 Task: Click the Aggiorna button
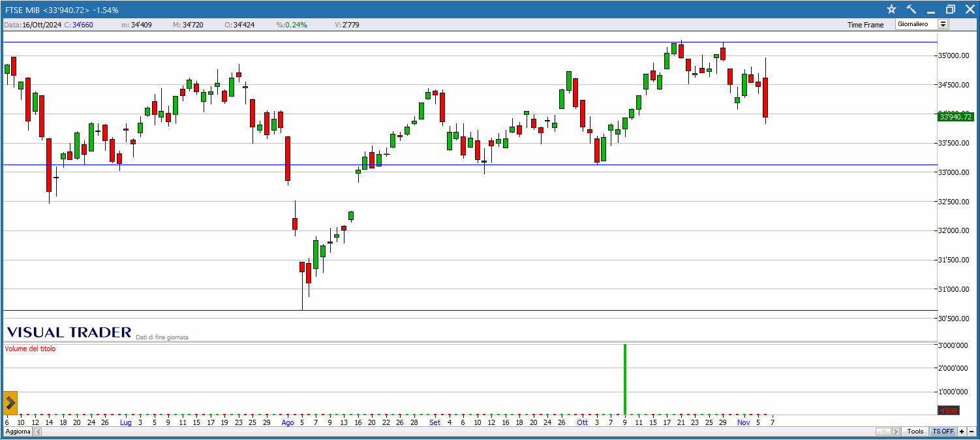(17, 432)
